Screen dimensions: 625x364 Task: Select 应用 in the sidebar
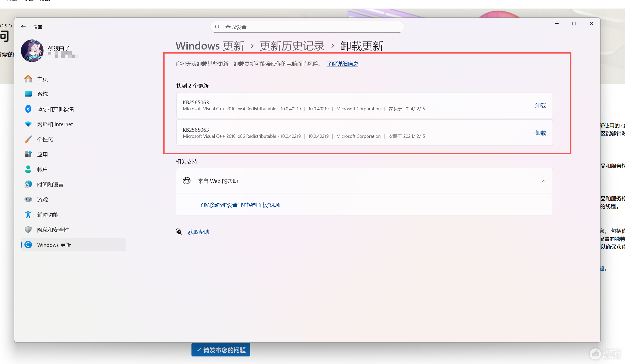[73, 154]
